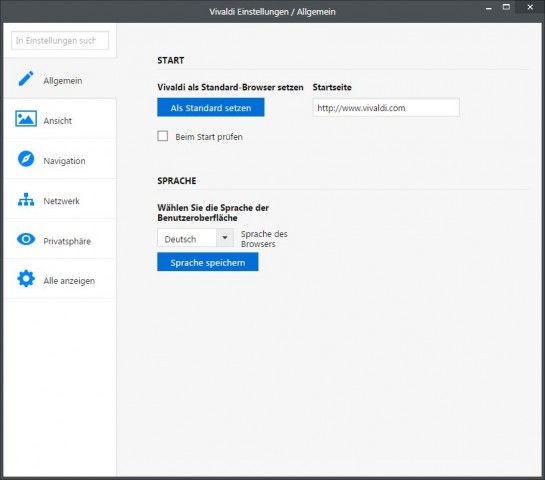Click the compass icon for Navigation
This screenshot has width=545, height=480.
click(x=26, y=159)
